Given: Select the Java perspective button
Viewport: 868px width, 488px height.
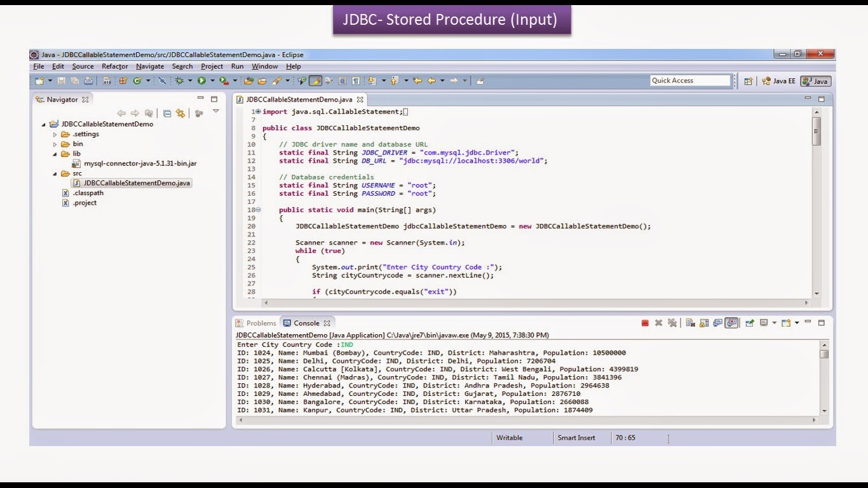Looking at the screenshot, I should coord(816,81).
